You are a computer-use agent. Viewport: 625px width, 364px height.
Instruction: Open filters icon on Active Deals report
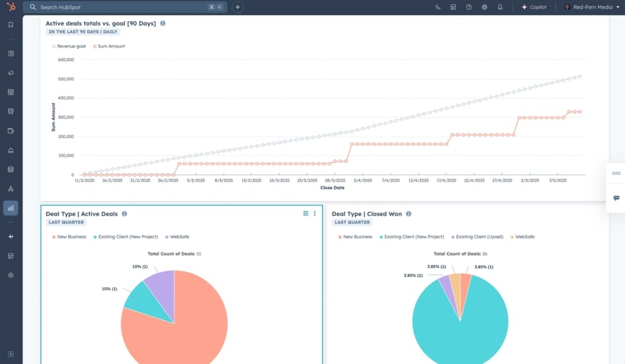click(x=306, y=213)
